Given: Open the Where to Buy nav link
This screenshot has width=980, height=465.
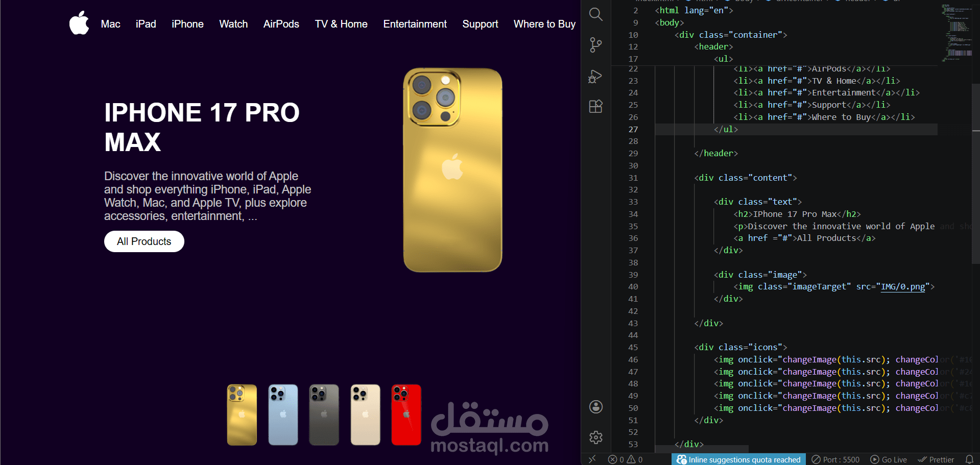Looking at the screenshot, I should pyautogui.click(x=544, y=24).
